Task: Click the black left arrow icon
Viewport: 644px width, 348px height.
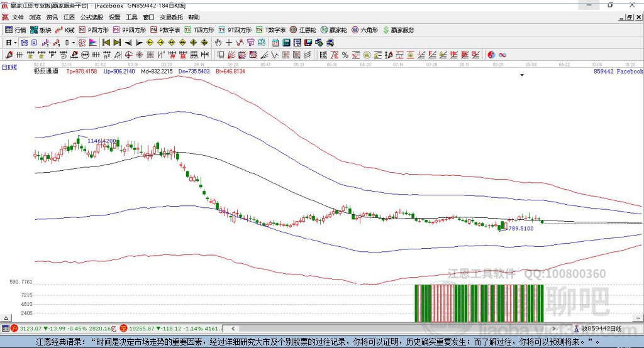Action: (128, 43)
